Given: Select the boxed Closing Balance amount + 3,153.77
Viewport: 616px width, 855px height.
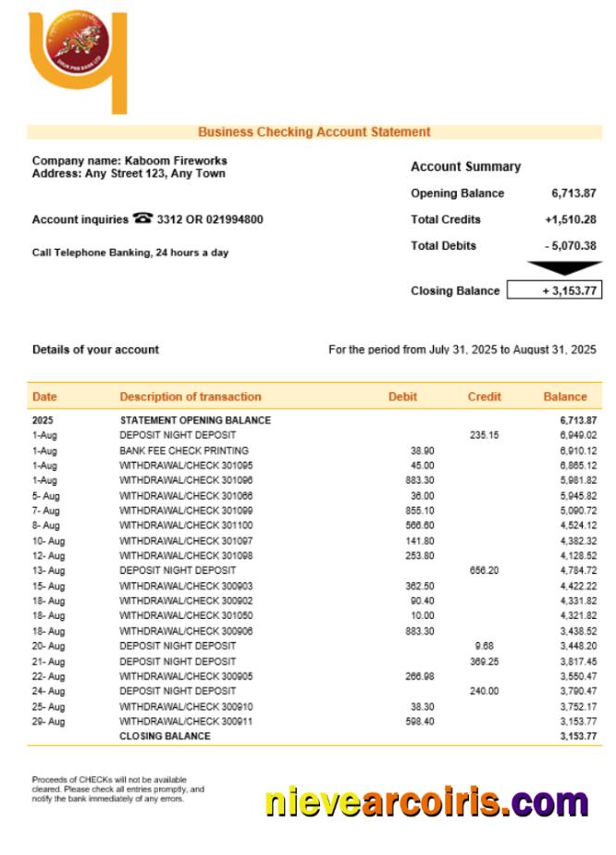Looking at the screenshot, I should (554, 291).
